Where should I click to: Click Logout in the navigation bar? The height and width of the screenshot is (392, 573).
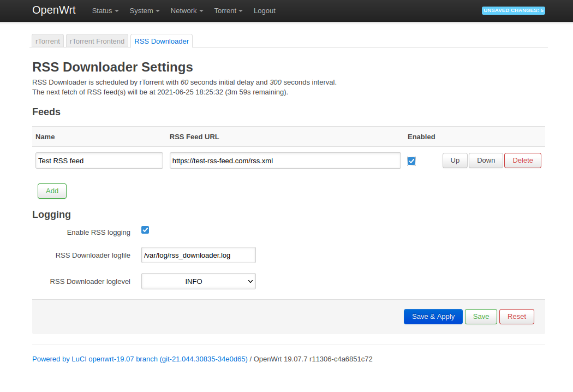pyautogui.click(x=265, y=11)
